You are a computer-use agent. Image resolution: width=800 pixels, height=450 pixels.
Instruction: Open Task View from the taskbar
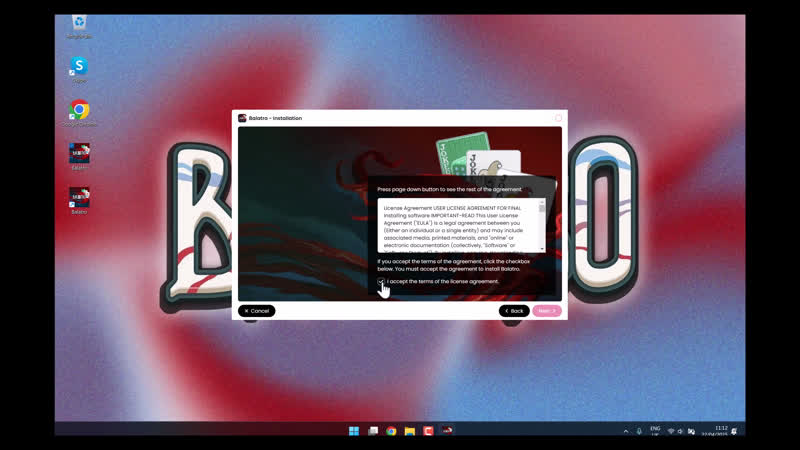click(373, 431)
